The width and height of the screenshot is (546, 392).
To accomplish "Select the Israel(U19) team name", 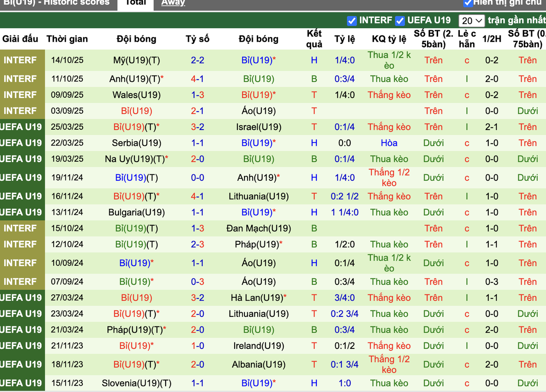I will (x=258, y=127).
